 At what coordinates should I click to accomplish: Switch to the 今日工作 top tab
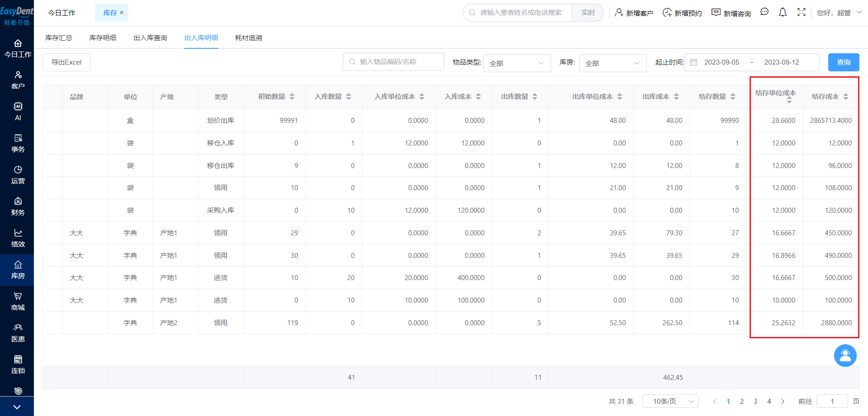[62, 13]
